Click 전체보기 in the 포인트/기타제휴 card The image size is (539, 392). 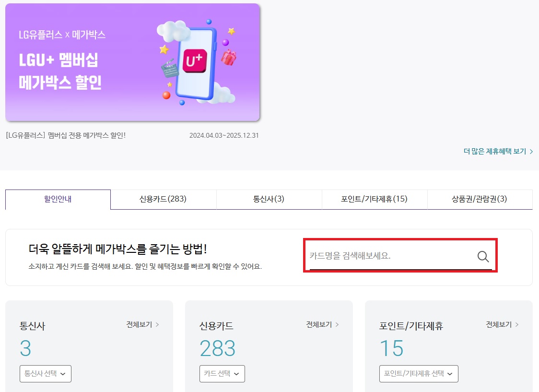click(502, 324)
